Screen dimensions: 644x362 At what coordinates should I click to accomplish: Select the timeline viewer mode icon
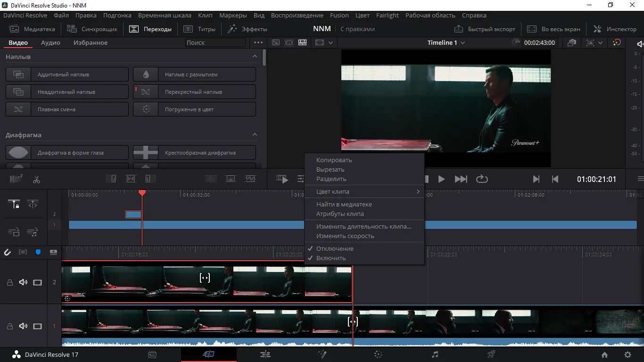[303, 42]
